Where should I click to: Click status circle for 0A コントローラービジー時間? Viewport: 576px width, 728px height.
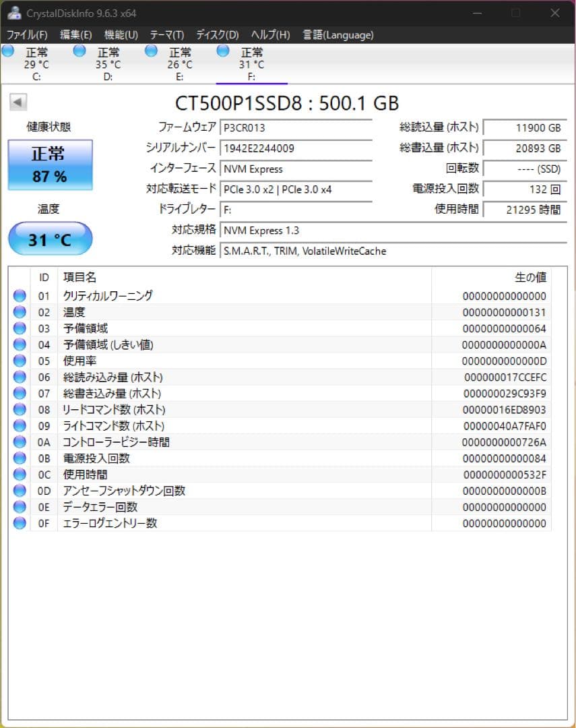[x=20, y=442]
